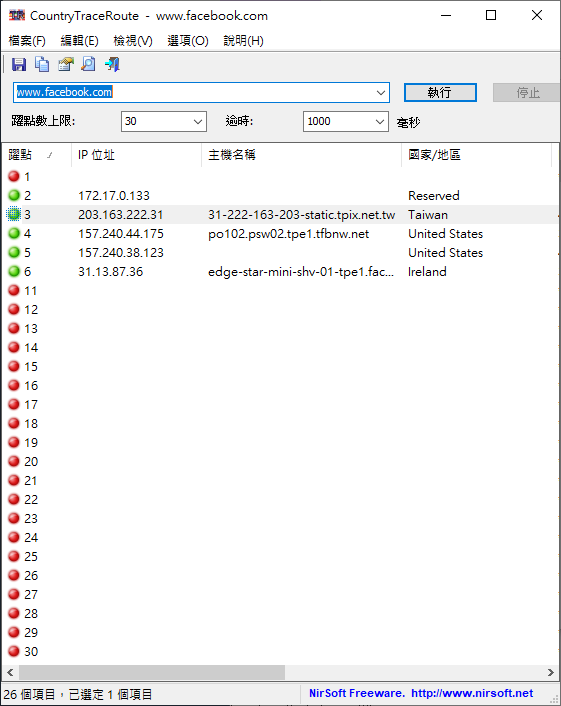Click the Reserved country cell
This screenshot has width=561, height=706.
click(434, 195)
